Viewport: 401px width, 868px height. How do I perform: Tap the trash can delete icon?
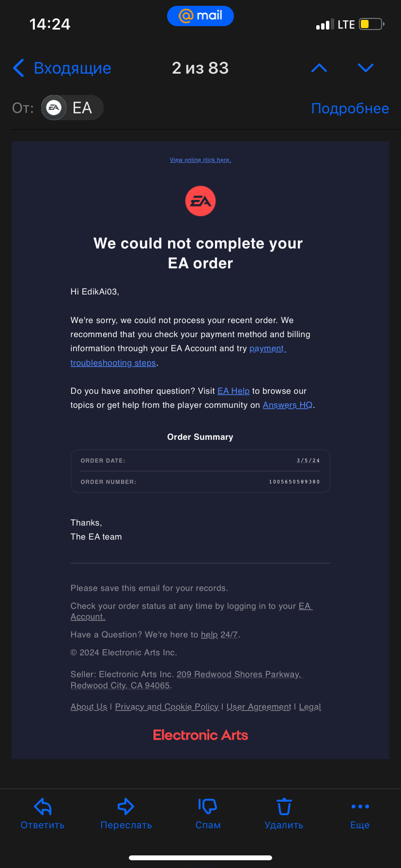click(x=284, y=806)
